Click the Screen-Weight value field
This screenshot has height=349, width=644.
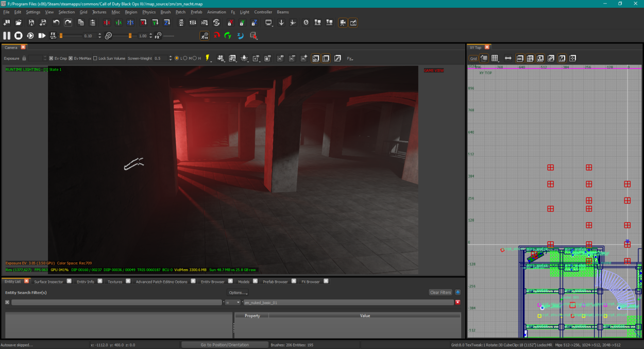point(161,58)
